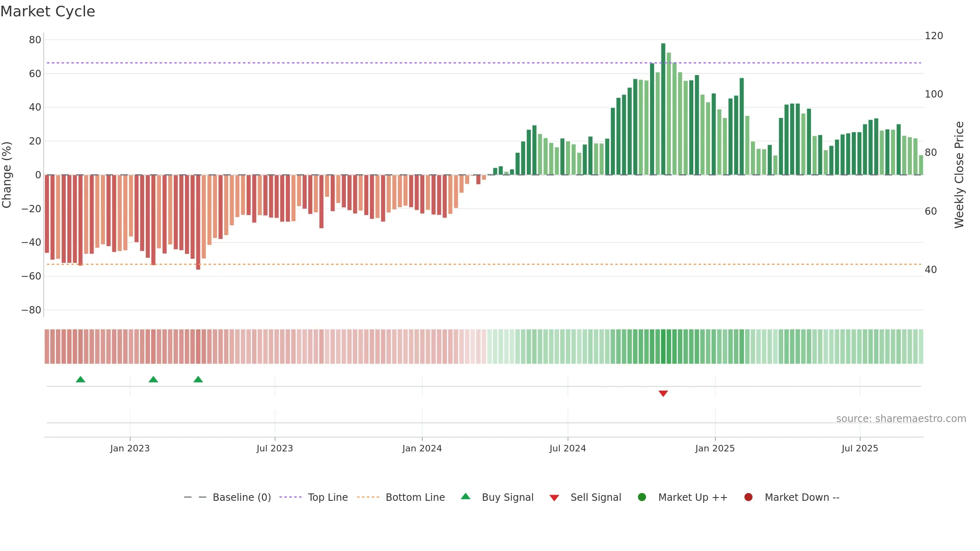This screenshot has height=551, width=980.
Task: Click the orange dotted Bottom Line legend swatch
Action: pos(368,497)
